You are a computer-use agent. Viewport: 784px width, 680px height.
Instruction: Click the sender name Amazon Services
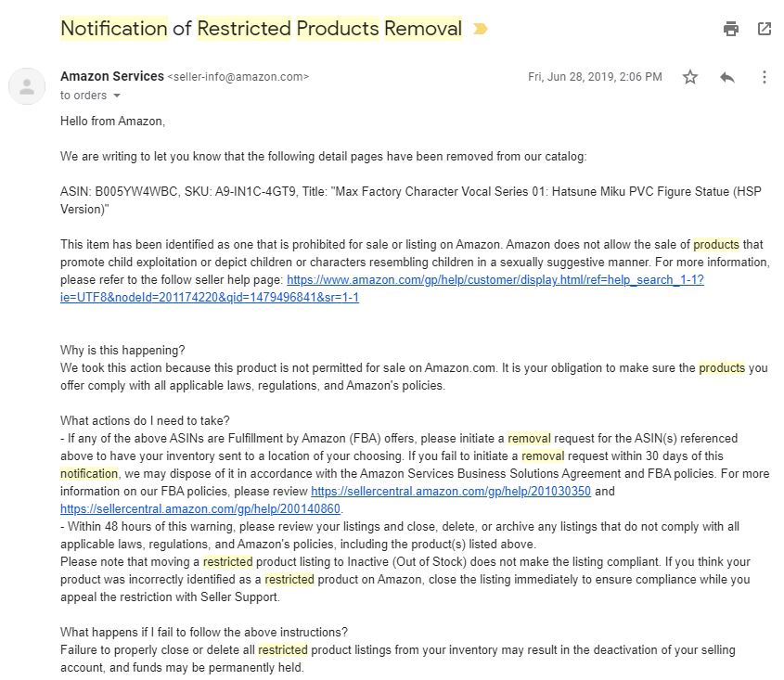(x=112, y=76)
